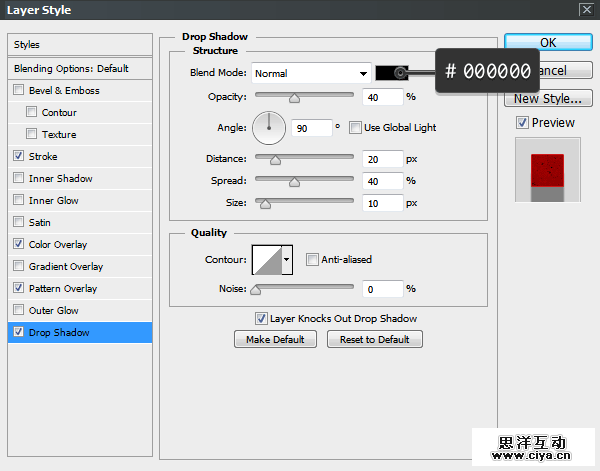Open the Blend Mode dropdown

click(310, 73)
